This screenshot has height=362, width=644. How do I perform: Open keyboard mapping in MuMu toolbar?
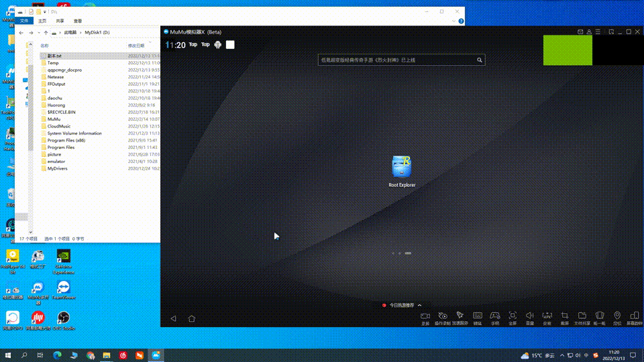pos(477,318)
